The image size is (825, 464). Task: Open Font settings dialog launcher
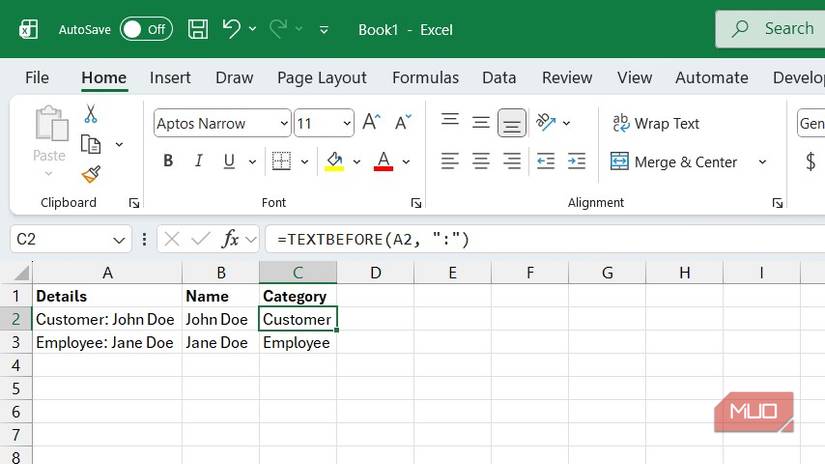416,203
